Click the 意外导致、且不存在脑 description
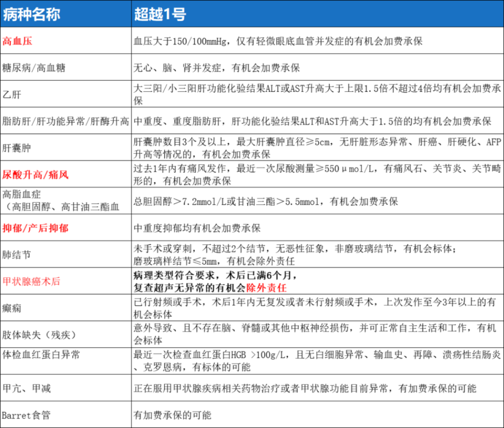This screenshot has height=428, width=504. tap(318, 335)
